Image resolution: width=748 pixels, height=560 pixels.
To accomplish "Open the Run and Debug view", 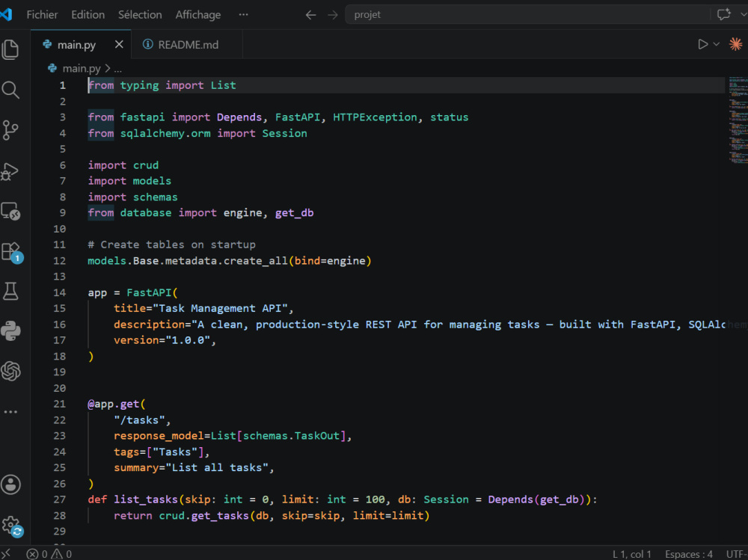I will click(10, 171).
